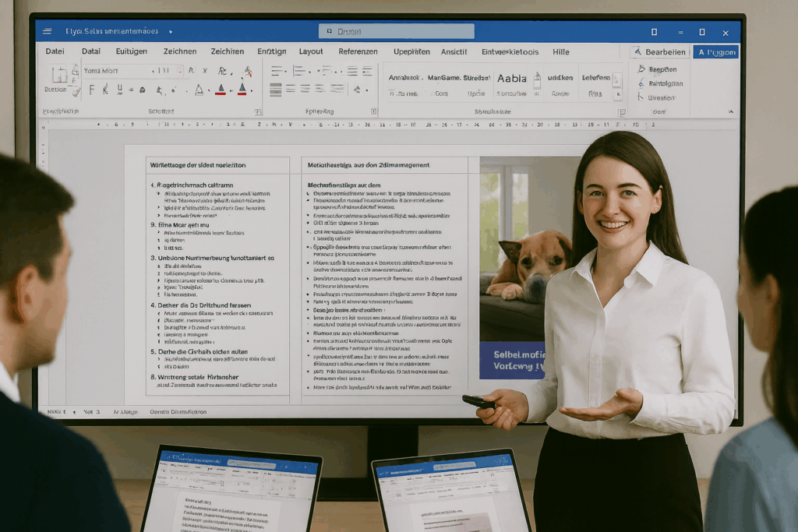Click the heading '4. Dether dis Ds Dritchund fersen'
This screenshot has width=798, height=532.
(200, 305)
